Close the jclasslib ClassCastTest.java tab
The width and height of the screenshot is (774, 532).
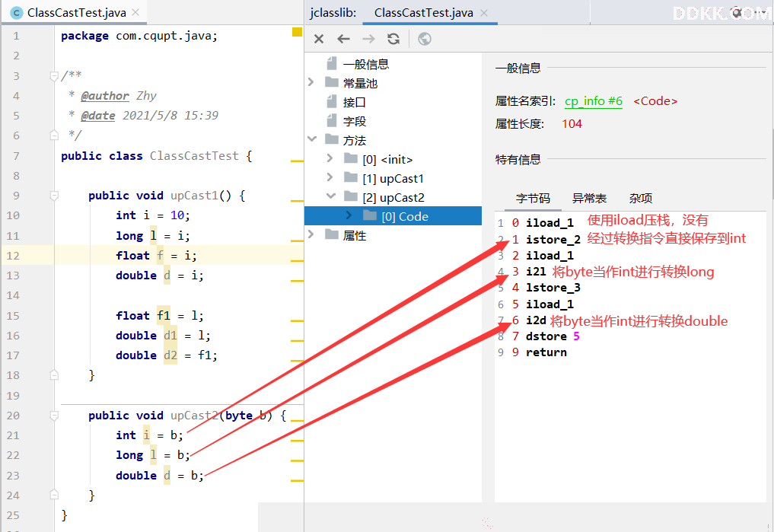484,13
